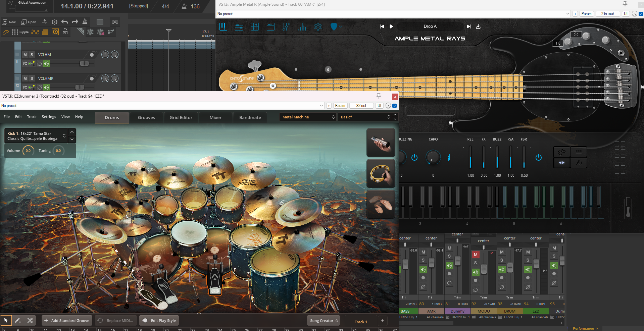Mute the VCLHM track
Image resolution: width=644 pixels, height=331 pixels.
(x=25, y=55)
